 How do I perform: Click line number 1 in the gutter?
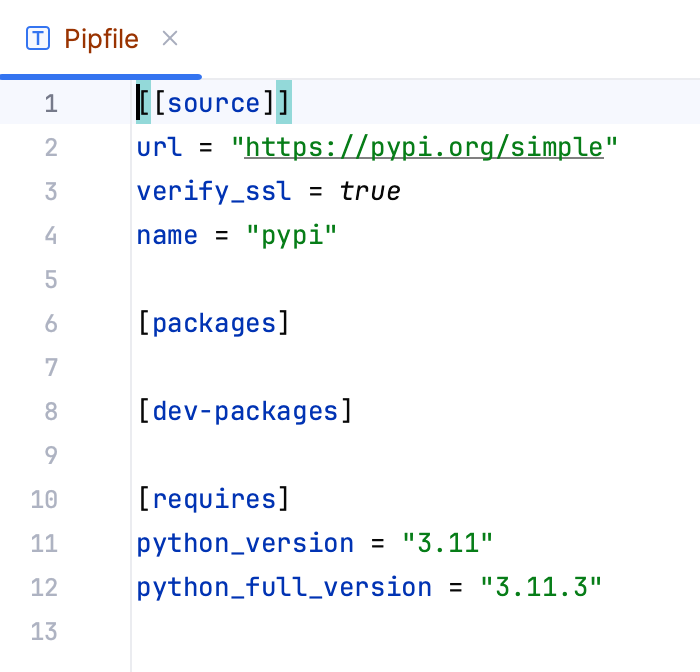click(51, 104)
